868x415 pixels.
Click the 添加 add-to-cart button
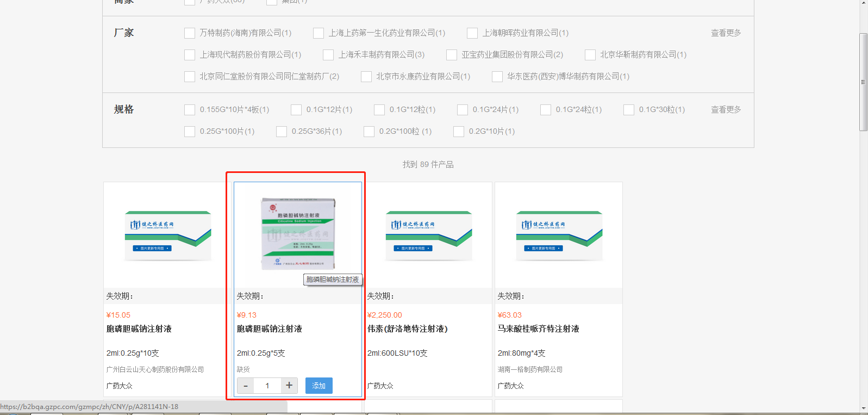point(319,386)
